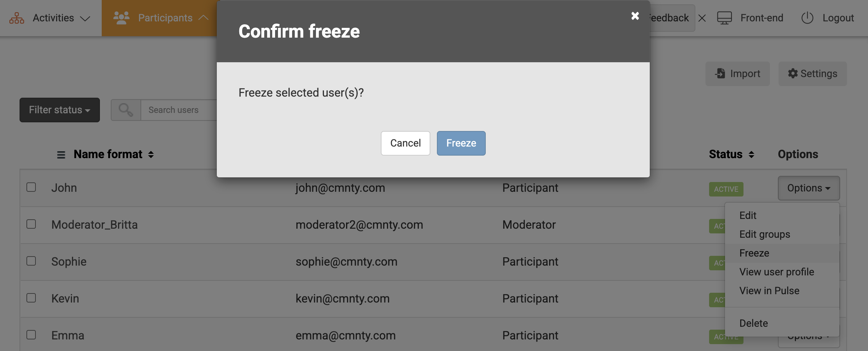Select the checkbox for John
Viewport: 868px width, 351px height.
[31, 187]
